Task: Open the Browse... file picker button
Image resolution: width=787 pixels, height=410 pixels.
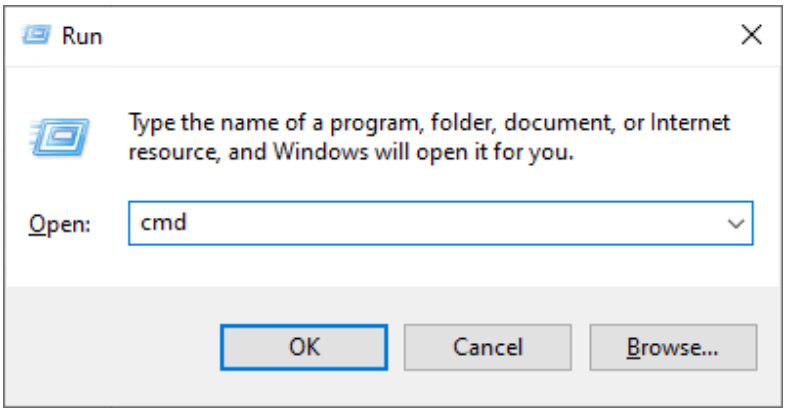Action: 672,346
